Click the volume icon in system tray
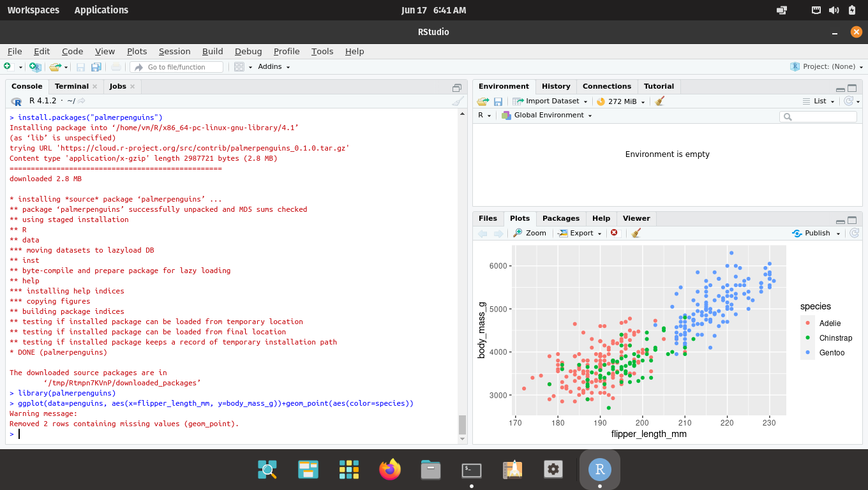The image size is (868, 490). click(834, 10)
